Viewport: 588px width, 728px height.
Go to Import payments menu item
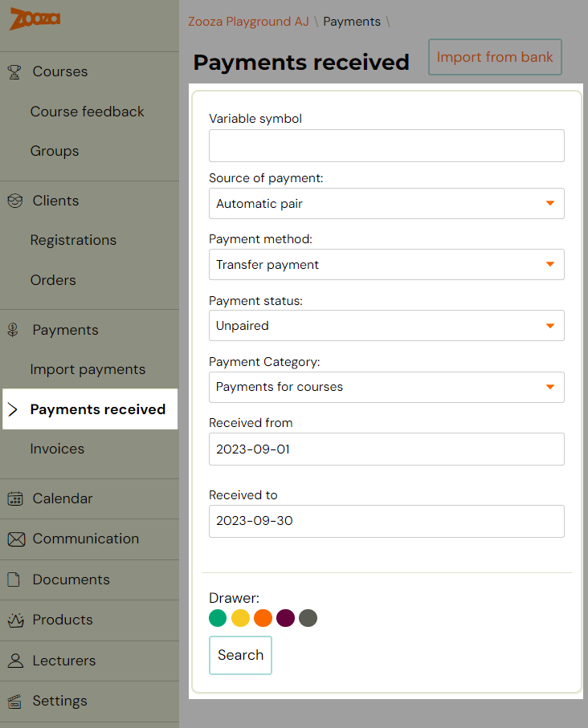(x=88, y=369)
